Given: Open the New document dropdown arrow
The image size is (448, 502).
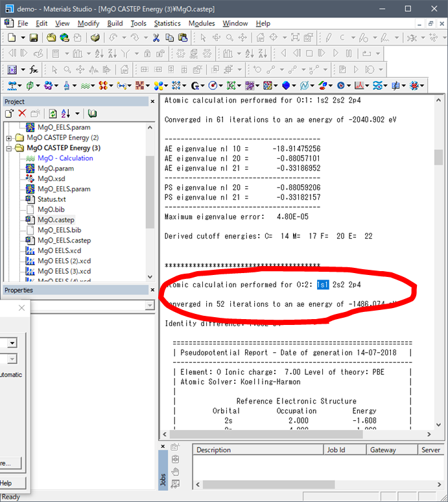Looking at the screenshot, I should tap(23, 38).
